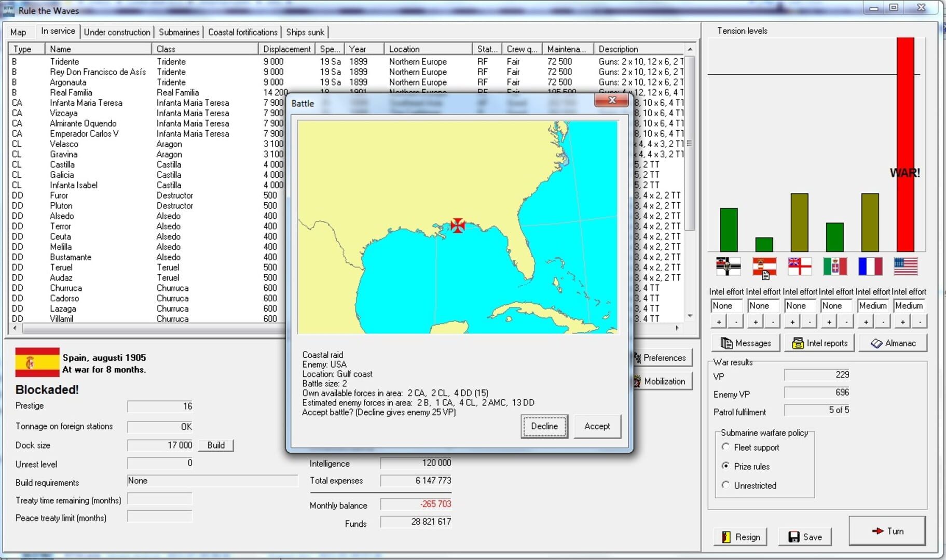Click the British naval ensign flag
Image resolution: width=946 pixels, height=560 pixels.
point(799,266)
